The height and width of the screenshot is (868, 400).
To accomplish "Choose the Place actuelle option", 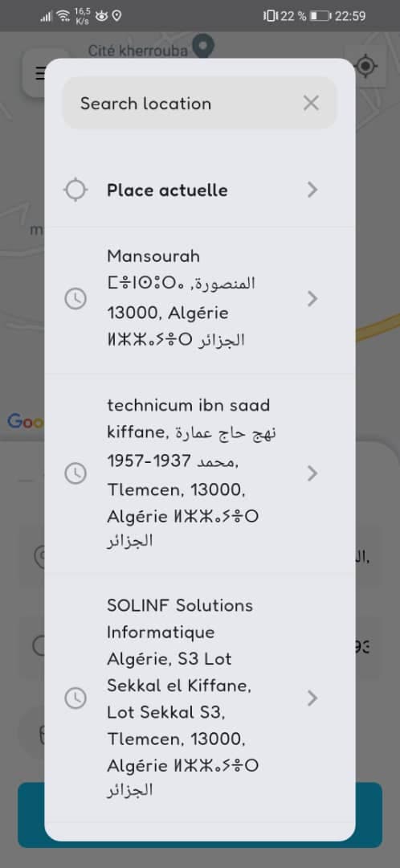I will coord(200,190).
